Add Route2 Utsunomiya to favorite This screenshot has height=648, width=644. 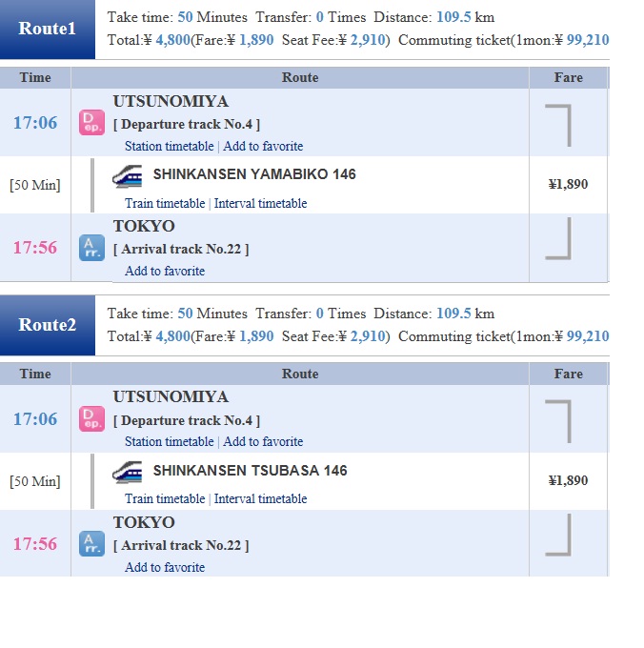pos(263,442)
